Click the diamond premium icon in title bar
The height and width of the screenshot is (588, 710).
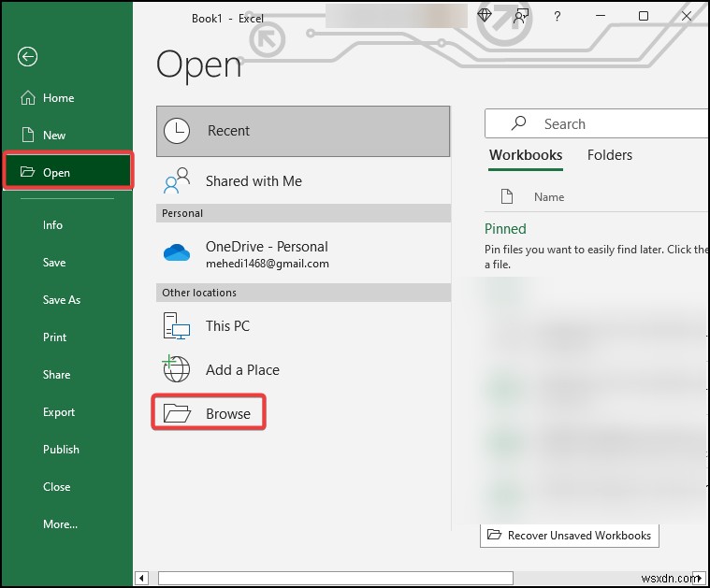click(485, 16)
